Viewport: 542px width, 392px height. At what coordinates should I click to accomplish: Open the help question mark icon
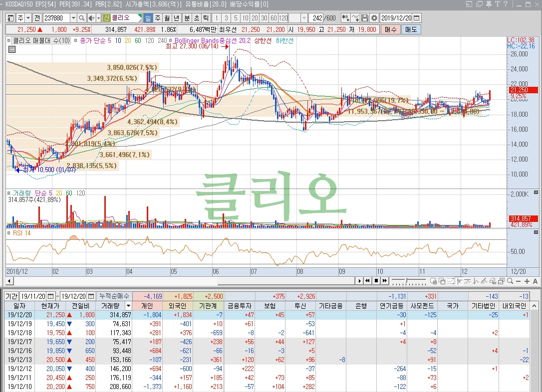point(506,4)
